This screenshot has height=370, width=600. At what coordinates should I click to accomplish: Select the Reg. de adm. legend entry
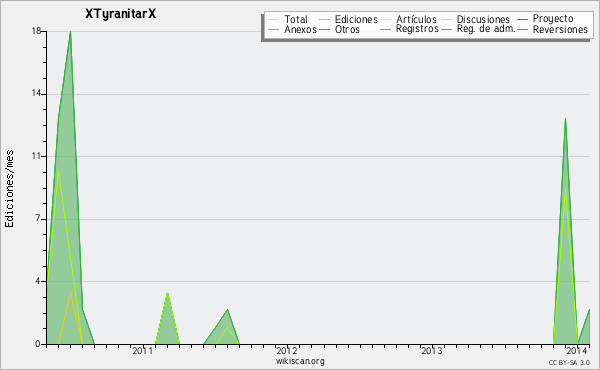point(486,29)
